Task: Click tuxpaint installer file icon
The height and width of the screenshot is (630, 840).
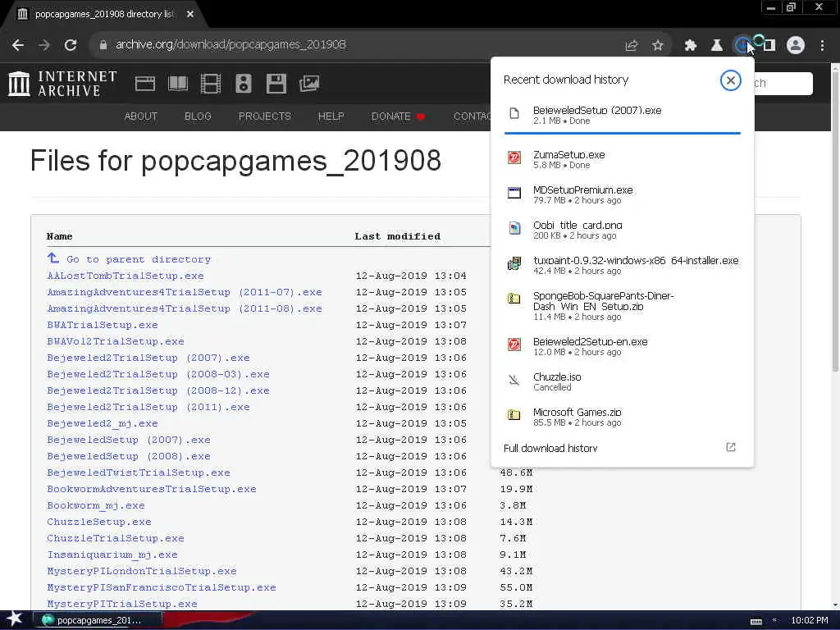Action: [x=514, y=263]
